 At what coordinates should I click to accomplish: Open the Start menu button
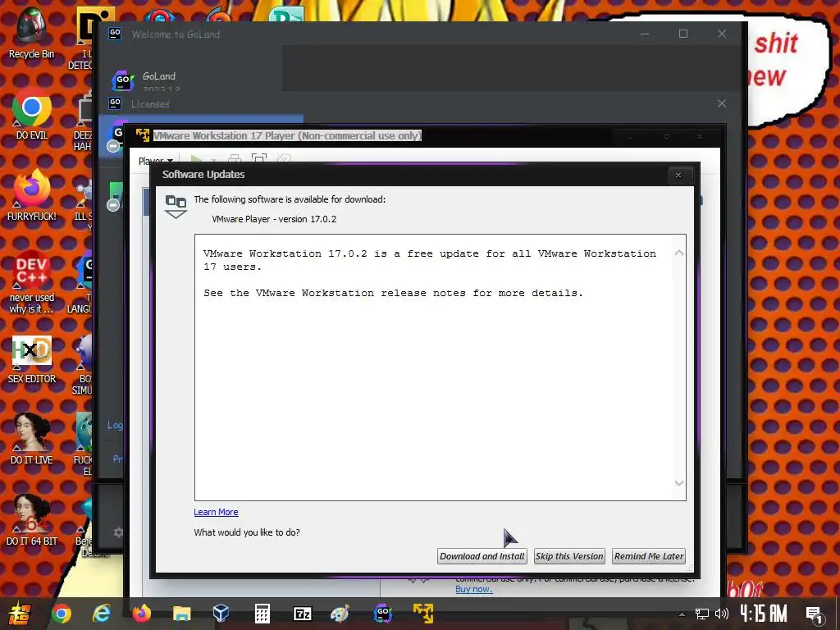[x=20, y=614]
